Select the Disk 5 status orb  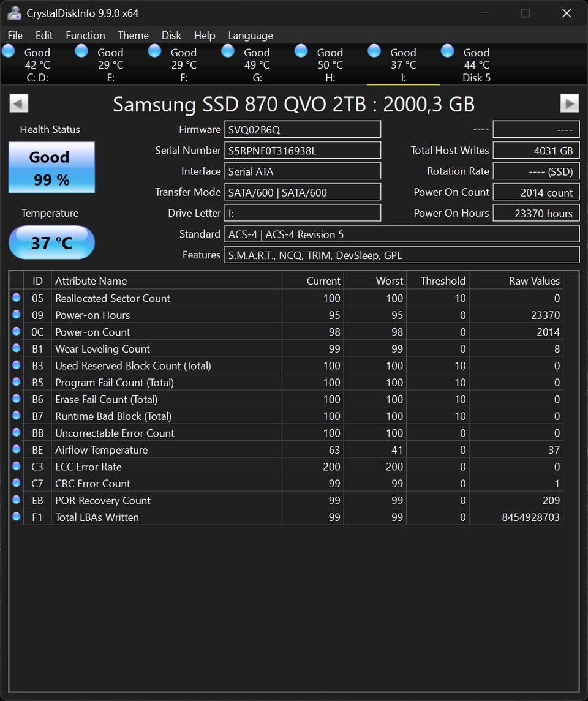point(448,51)
